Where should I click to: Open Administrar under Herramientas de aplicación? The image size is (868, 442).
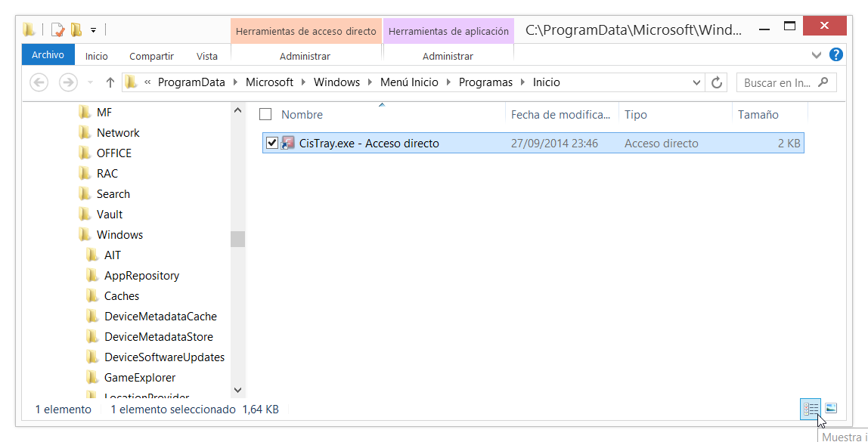coord(448,56)
